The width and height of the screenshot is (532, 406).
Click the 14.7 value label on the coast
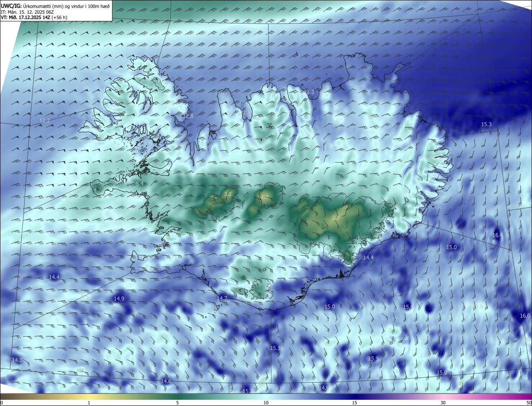[x=222, y=298]
